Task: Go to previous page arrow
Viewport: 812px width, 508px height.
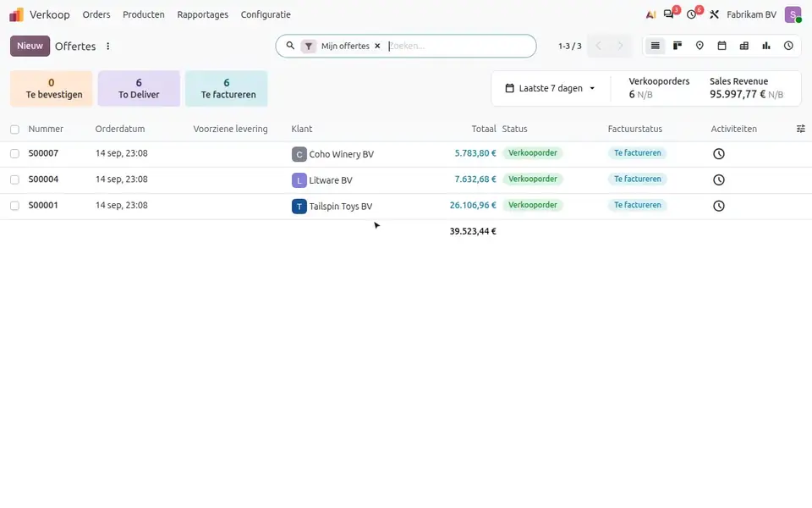Action: pos(599,46)
